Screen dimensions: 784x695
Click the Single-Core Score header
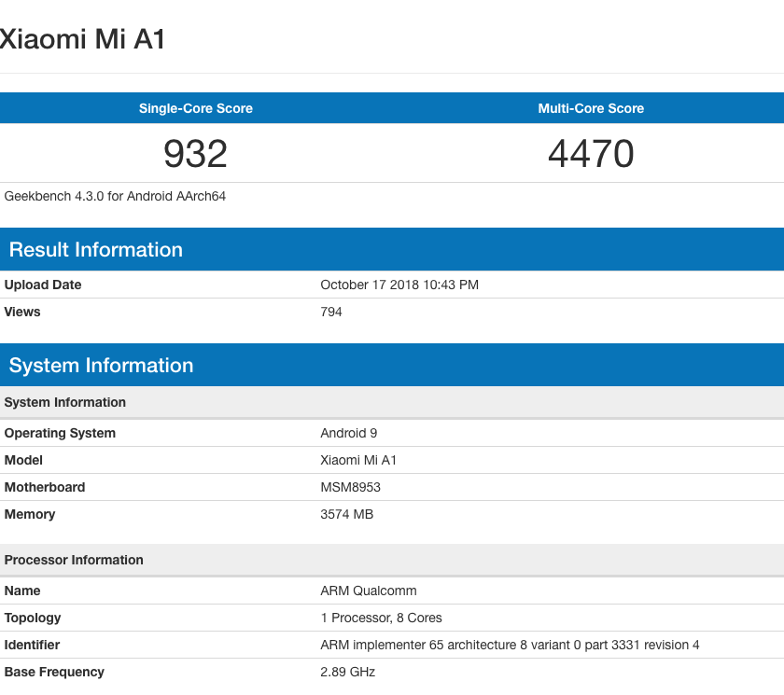tap(196, 108)
